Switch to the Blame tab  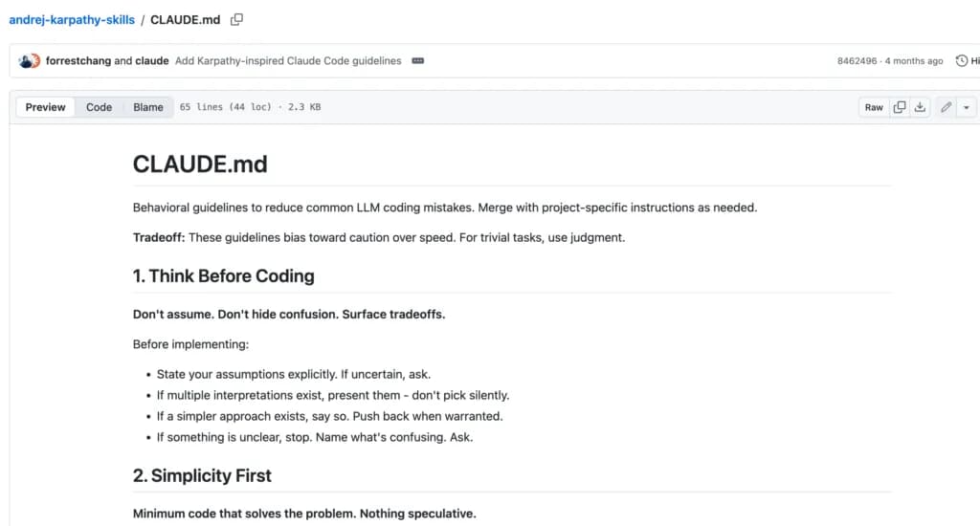pyautogui.click(x=148, y=107)
